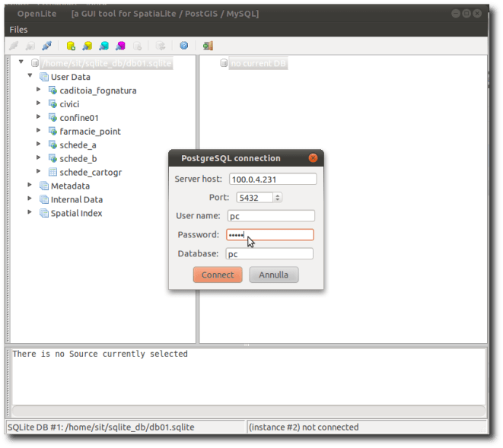503x448 pixels.
Task: Select the schede_cartogr table label
Action: [x=91, y=173]
